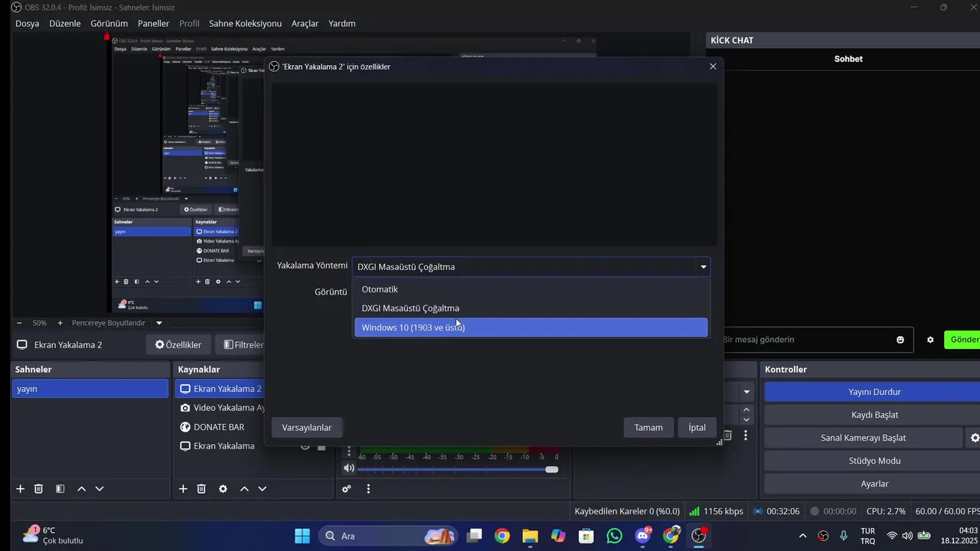
Task: Click Özellikler button in source toolbar
Action: click(x=178, y=345)
